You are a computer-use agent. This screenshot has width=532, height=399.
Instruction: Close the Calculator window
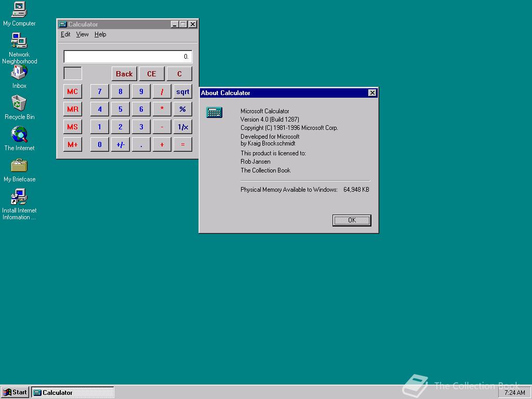(x=192, y=24)
